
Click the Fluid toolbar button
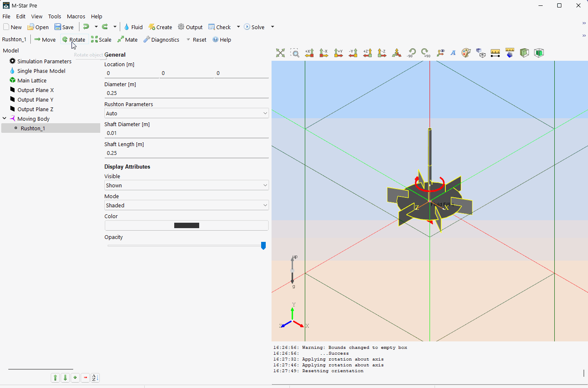133,27
